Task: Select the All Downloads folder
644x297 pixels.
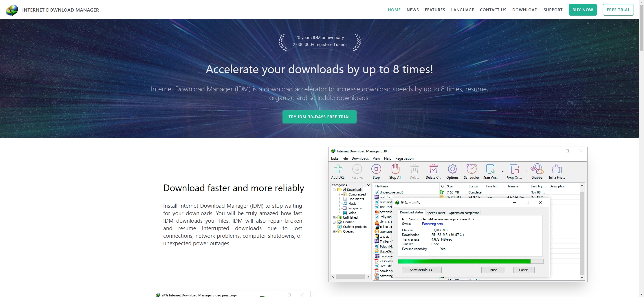Action: 350,190
